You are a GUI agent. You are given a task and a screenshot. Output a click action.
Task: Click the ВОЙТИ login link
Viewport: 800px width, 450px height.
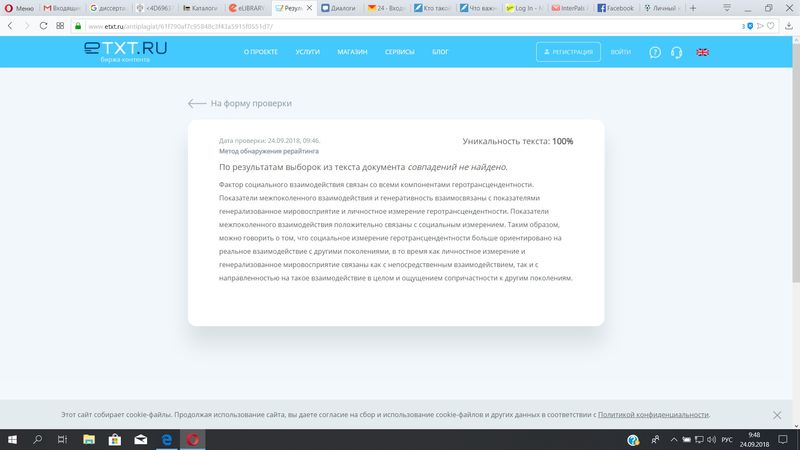pos(620,52)
